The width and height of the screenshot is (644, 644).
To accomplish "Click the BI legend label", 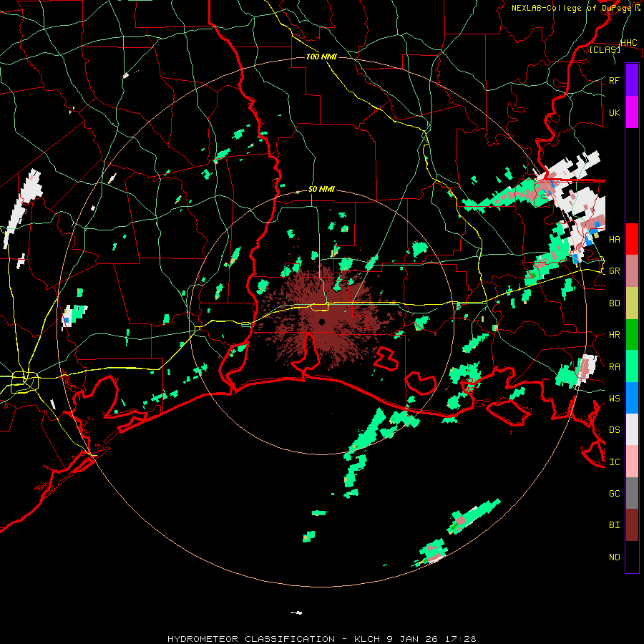I will (614, 525).
